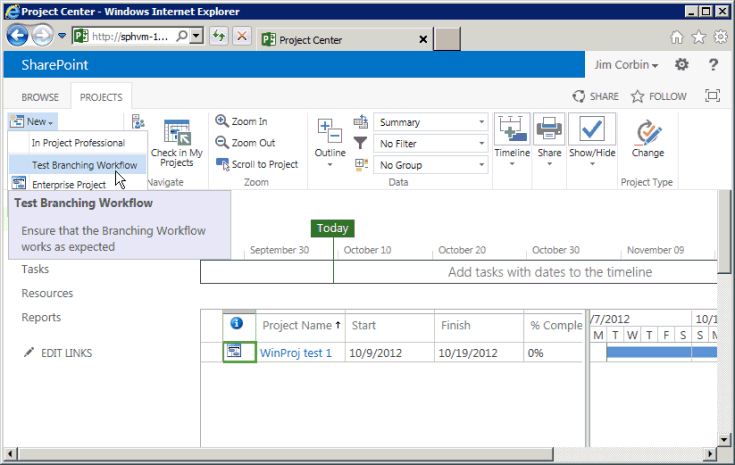Open the Summary view dropdown
This screenshot has height=465, width=735.
tap(430, 122)
